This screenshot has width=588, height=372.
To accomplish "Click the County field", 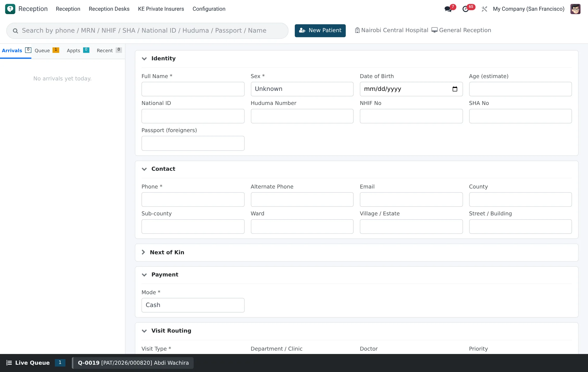I will point(520,199).
